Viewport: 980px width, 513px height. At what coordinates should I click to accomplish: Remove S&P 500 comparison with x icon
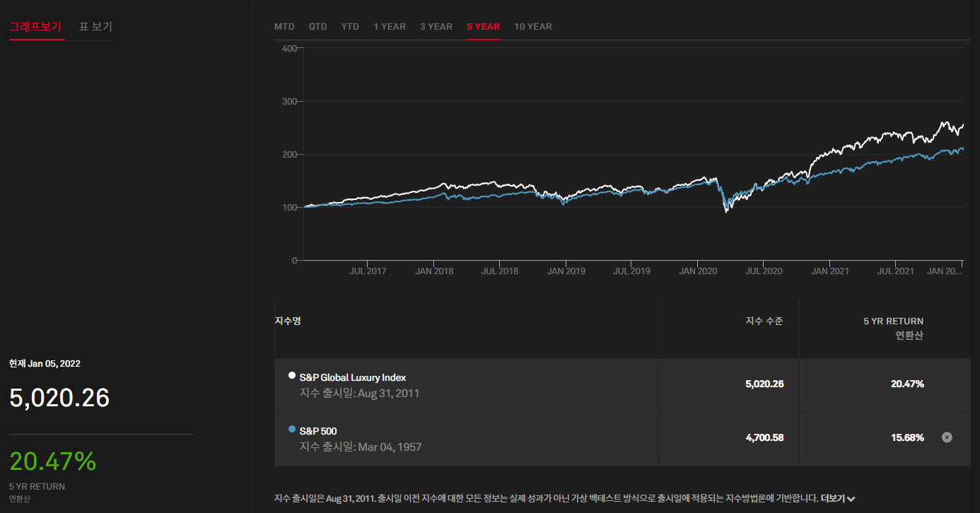coord(947,437)
